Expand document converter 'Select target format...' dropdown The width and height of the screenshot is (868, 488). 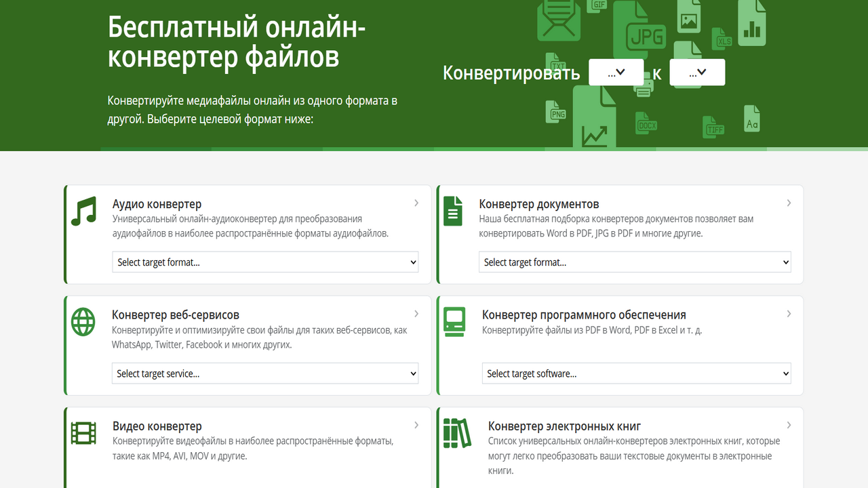[x=635, y=262]
